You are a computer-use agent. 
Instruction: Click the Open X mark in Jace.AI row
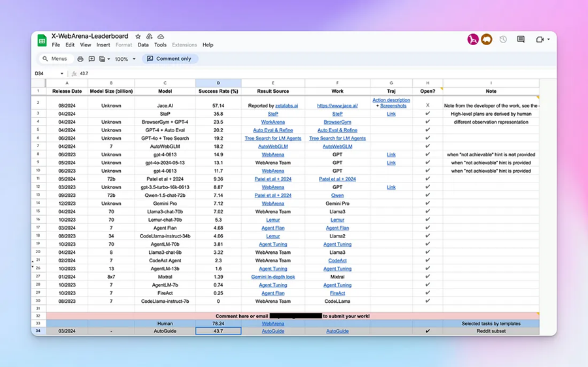(x=427, y=105)
